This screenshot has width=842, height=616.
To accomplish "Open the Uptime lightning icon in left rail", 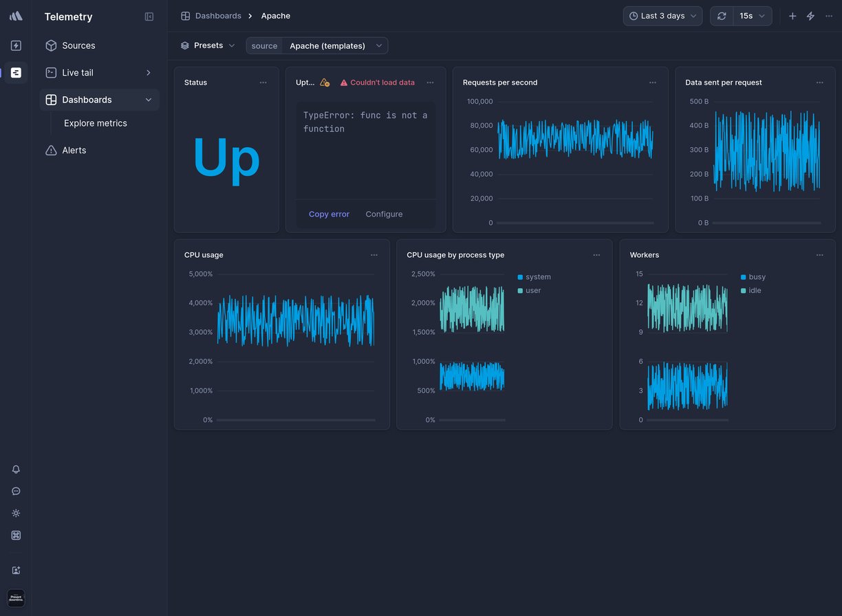I will click(x=16, y=45).
